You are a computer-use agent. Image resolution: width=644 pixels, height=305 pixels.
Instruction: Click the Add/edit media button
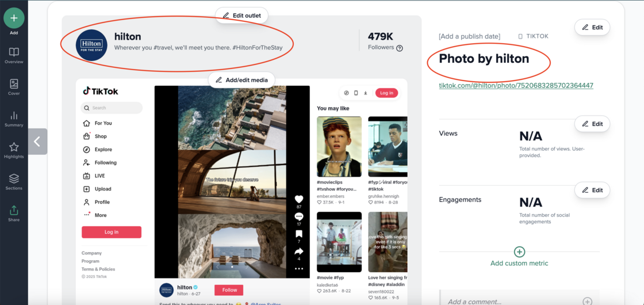coord(241,80)
